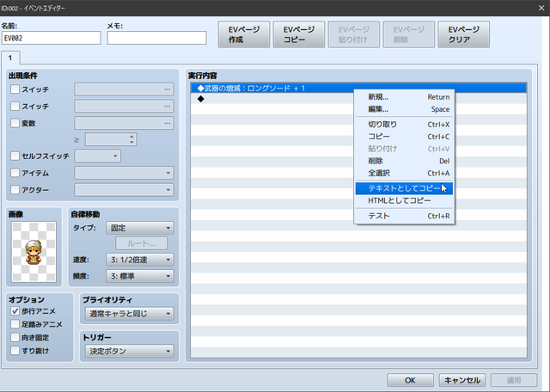Viewport: 550px width, 392px height.
Task: Click the character sprite image thumbnail
Action: pos(34,252)
